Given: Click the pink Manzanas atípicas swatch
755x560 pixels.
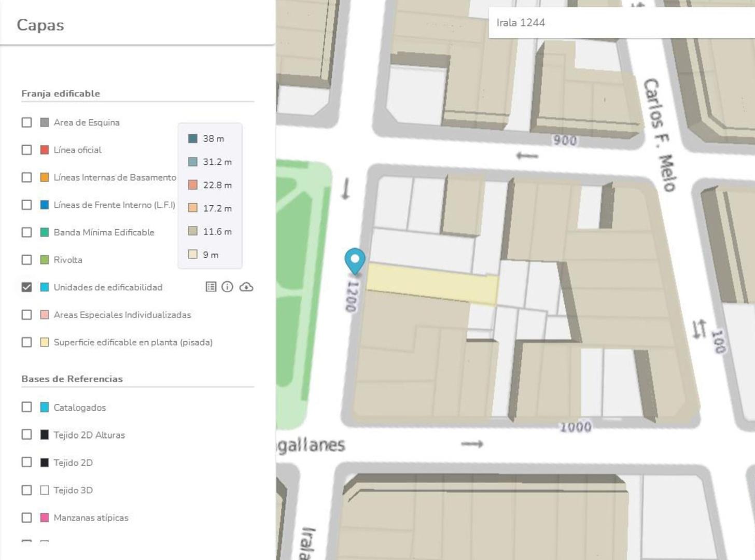Looking at the screenshot, I should (x=45, y=517).
